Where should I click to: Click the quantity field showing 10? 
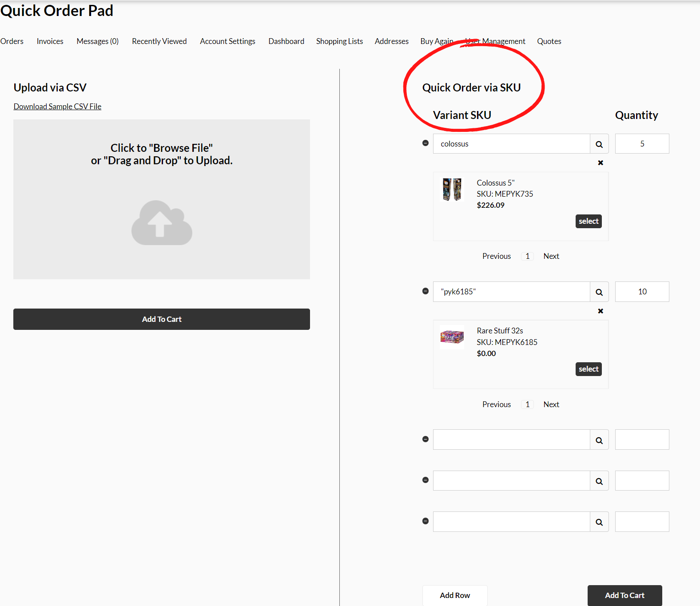[642, 292]
